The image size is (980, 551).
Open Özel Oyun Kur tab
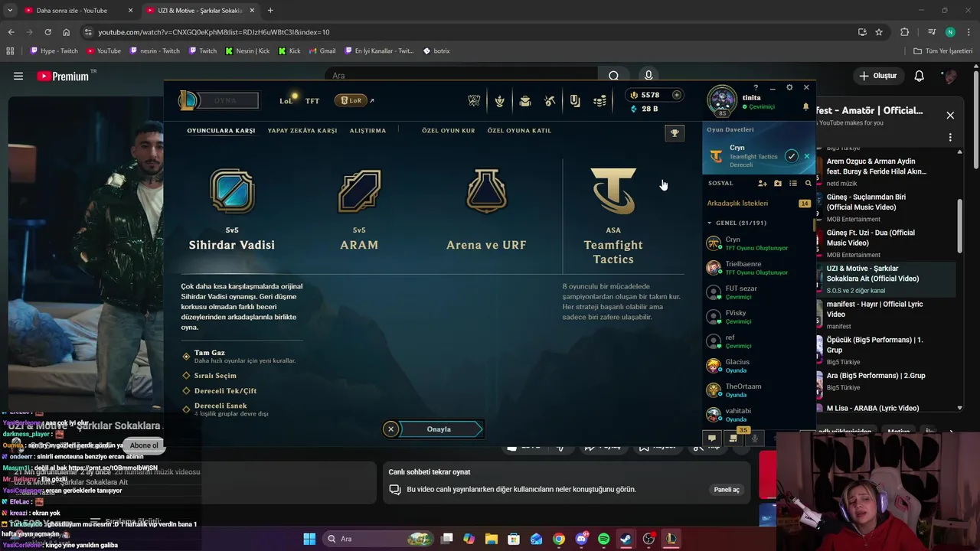[x=449, y=131]
